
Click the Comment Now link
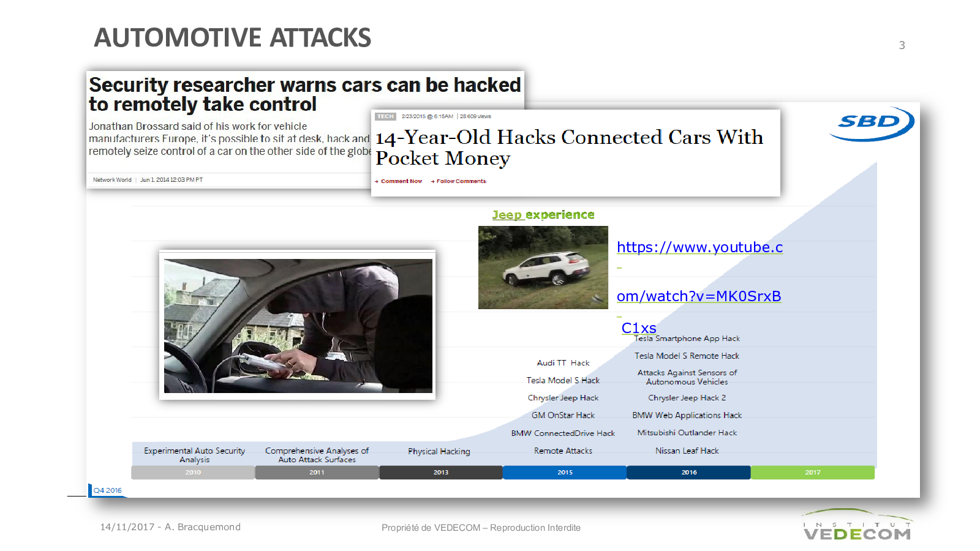click(x=399, y=181)
